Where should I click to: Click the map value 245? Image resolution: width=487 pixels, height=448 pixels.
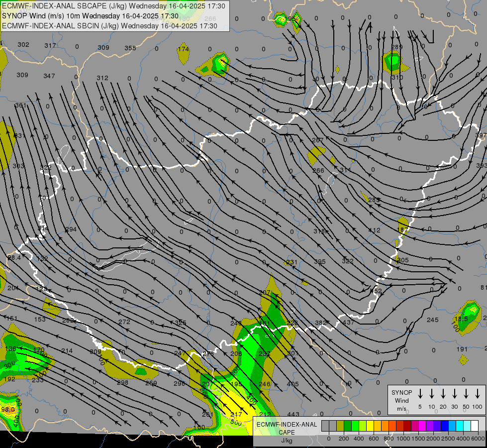click(x=433, y=320)
